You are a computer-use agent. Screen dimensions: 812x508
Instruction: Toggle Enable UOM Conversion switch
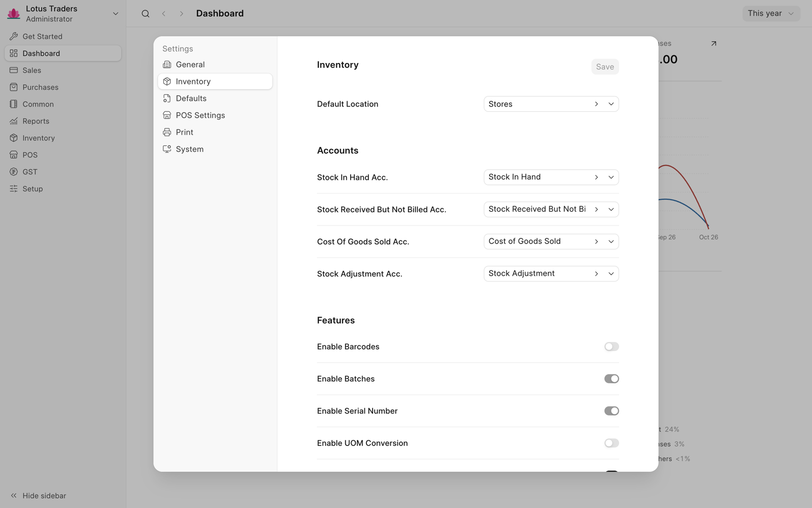point(612,443)
